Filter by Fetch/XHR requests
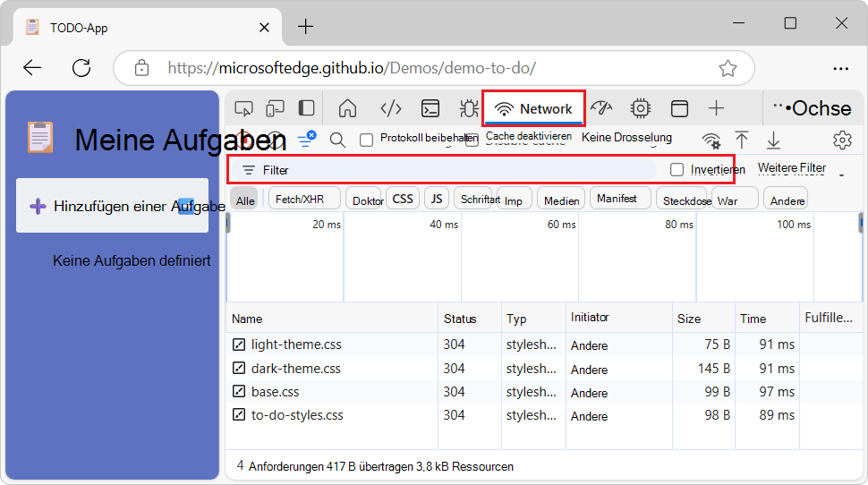 pos(304,199)
